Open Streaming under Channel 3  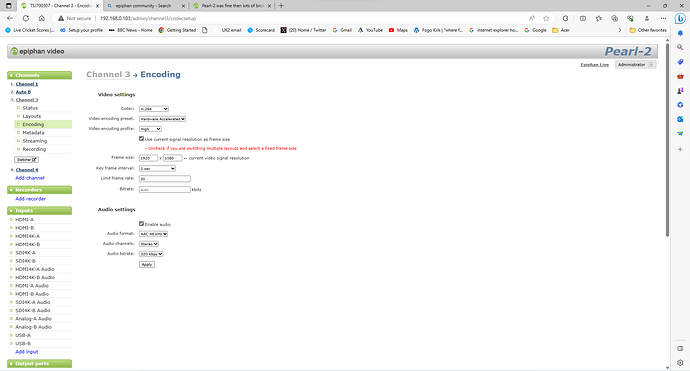tap(35, 141)
